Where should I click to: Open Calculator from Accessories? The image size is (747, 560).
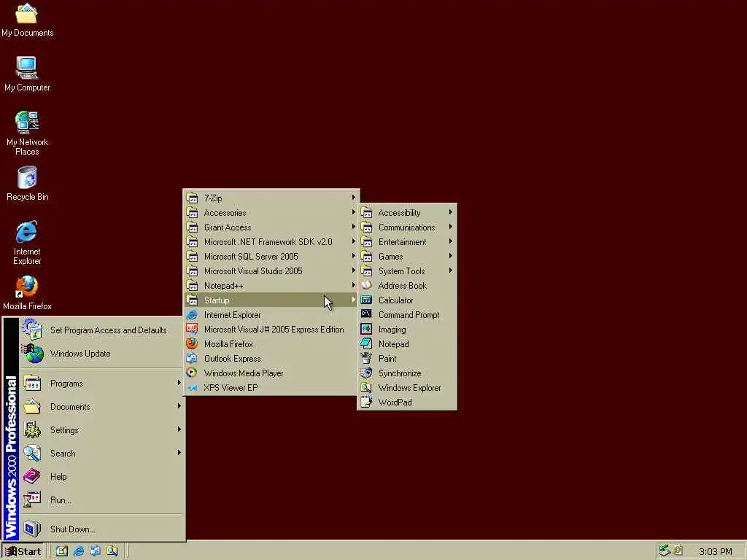pos(407,300)
